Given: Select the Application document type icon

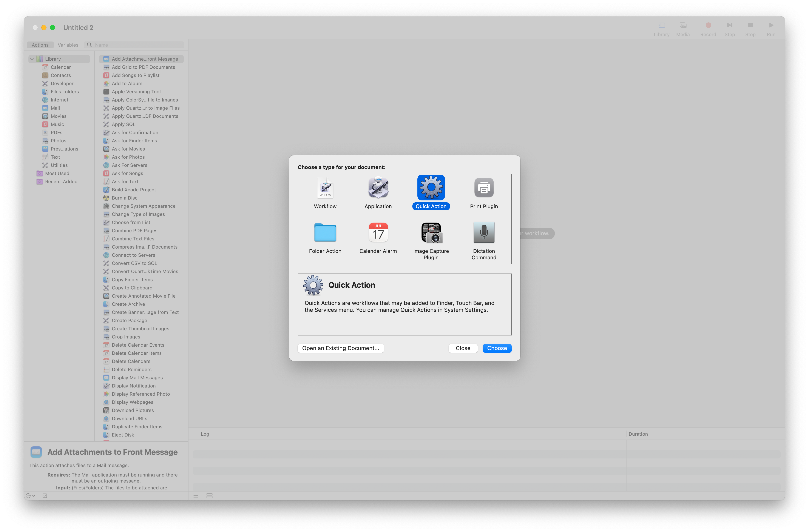Looking at the screenshot, I should coord(378,188).
